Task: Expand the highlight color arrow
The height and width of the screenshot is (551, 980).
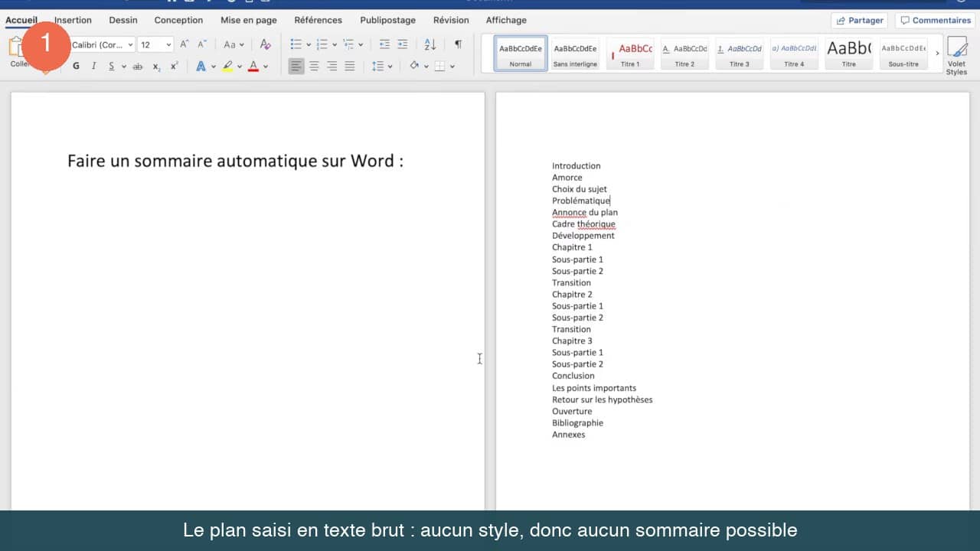Action: 240,67
